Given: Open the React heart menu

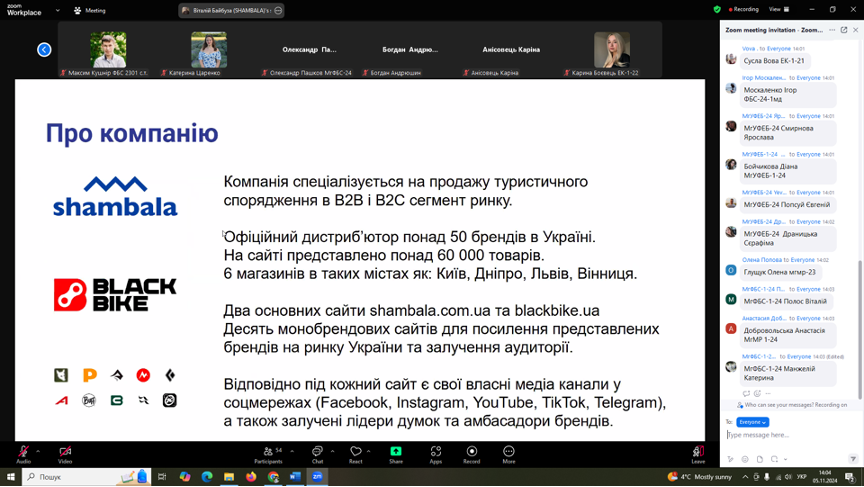Looking at the screenshot, I should tap(356, 454).
